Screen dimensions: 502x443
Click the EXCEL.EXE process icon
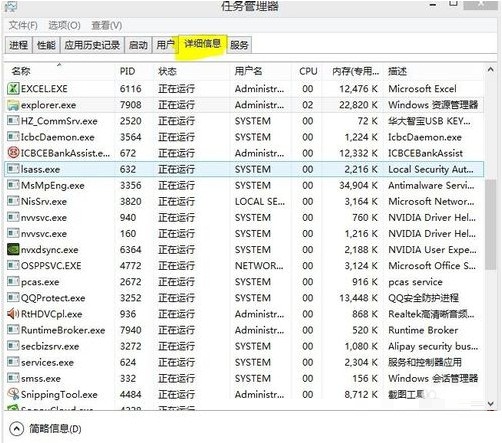tap(13, 89)
